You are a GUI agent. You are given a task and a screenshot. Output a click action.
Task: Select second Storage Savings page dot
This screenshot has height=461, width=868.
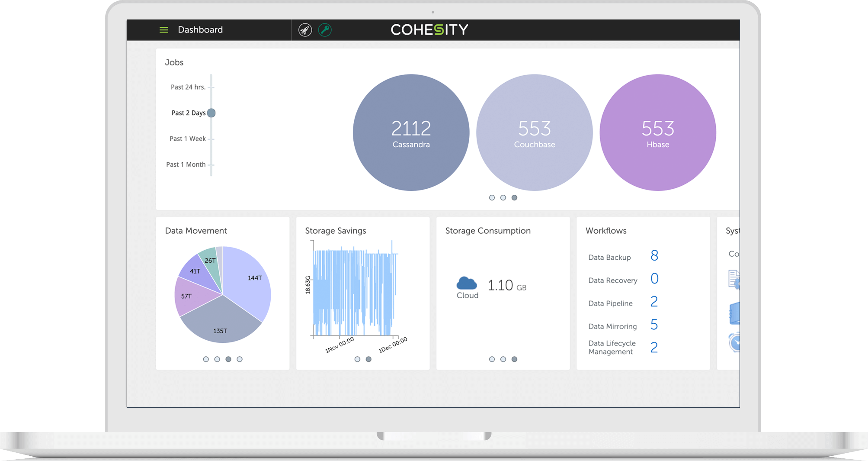(368, 359)
